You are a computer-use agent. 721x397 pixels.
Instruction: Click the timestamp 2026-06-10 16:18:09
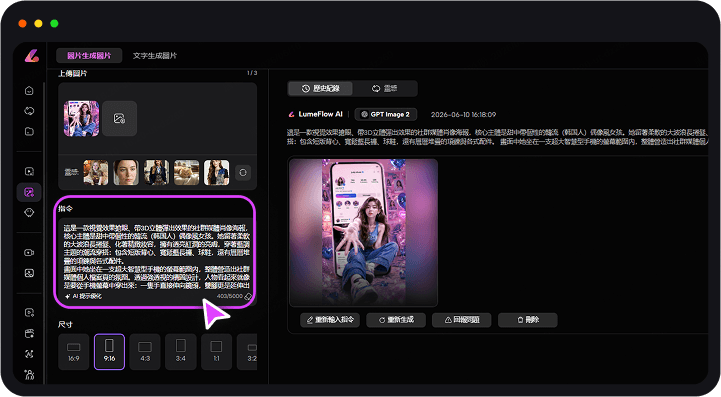pyautogui.click(x=464, y=115)
